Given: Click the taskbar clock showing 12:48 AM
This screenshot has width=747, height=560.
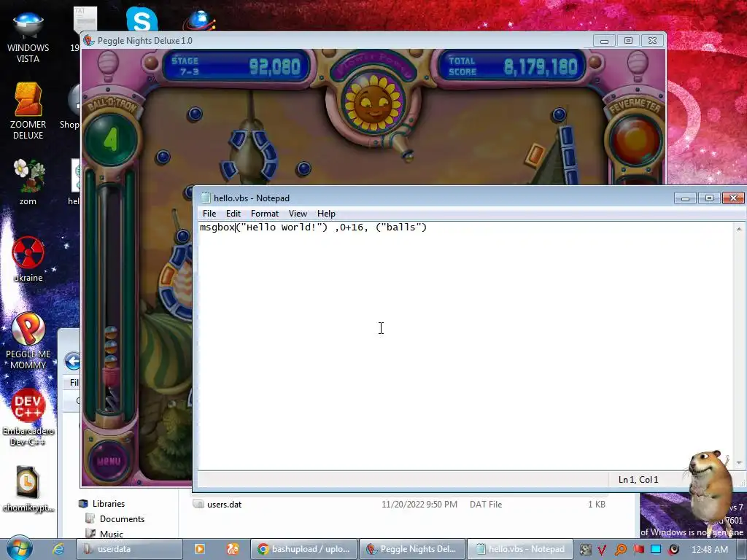Looking at the screenshot, I should point(710,550).
